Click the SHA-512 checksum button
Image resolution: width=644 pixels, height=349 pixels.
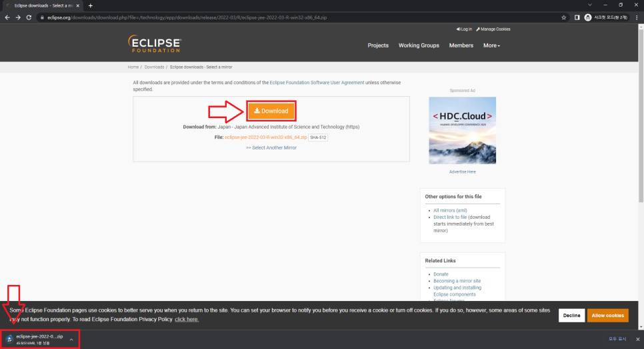318,137
